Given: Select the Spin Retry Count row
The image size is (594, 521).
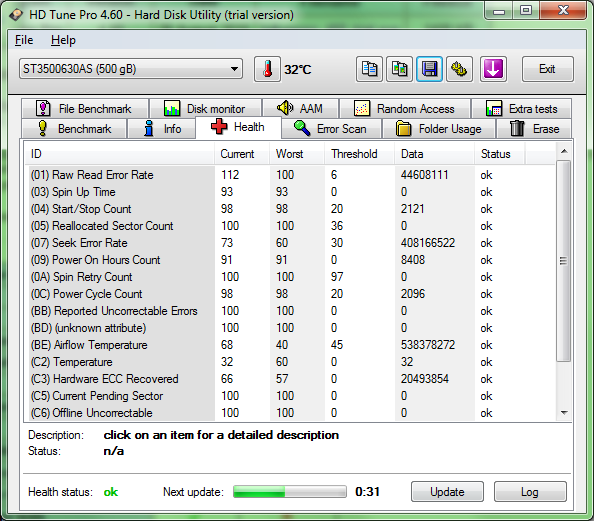Looking at the screenshot, I should pos(290,277).
